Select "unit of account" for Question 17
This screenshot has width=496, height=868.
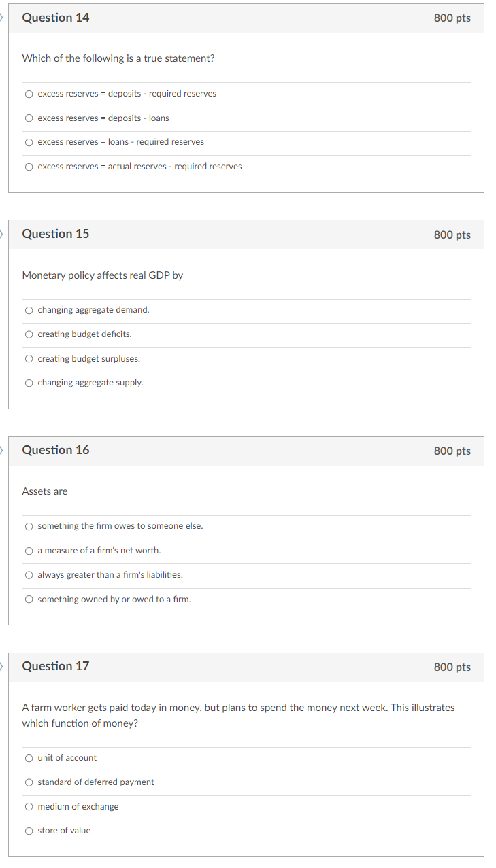coord(29,758)
